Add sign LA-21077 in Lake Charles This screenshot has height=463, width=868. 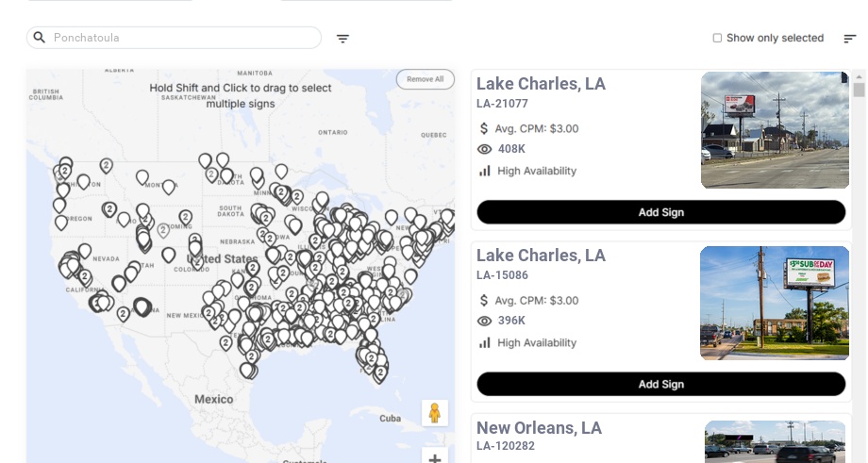click(660, 212)
